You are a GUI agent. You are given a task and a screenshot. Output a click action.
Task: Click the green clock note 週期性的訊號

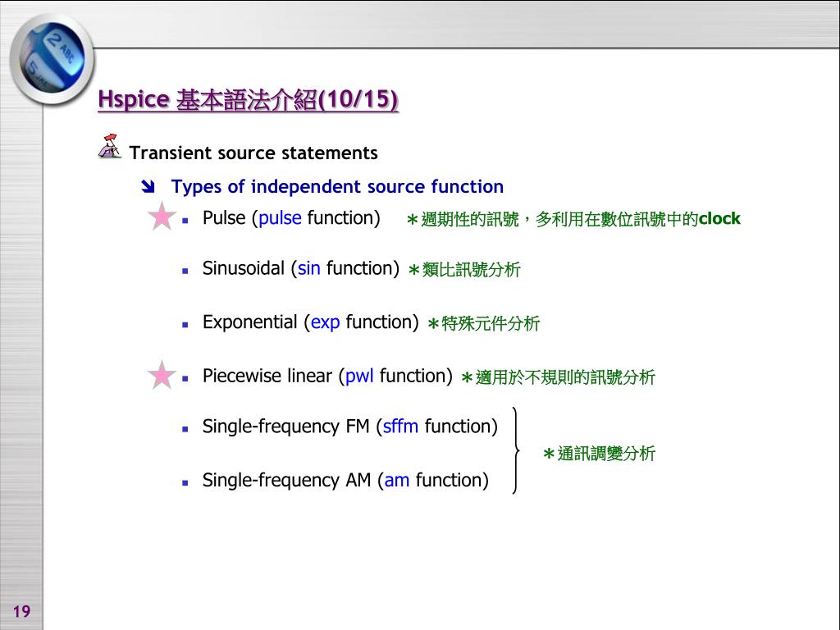[x=573, y=219]
